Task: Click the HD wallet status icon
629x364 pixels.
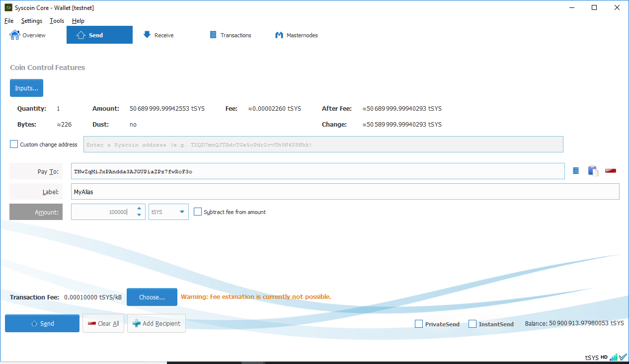Action: click(x=604, y=357)
